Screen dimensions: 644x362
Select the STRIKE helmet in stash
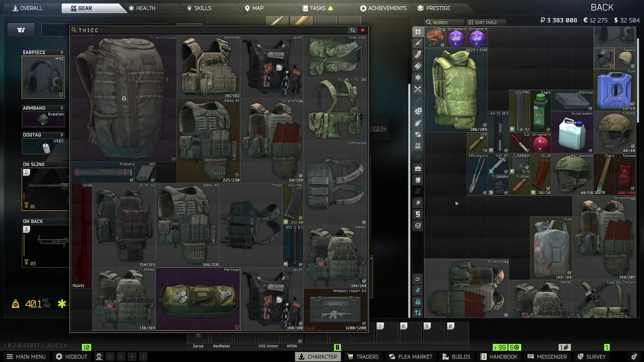(615, 132)
